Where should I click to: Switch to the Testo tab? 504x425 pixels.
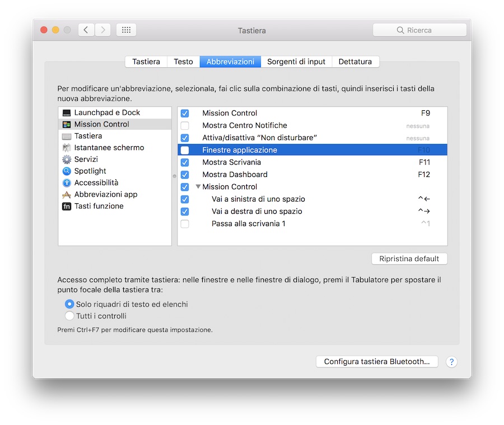click(x=184, y=62)
